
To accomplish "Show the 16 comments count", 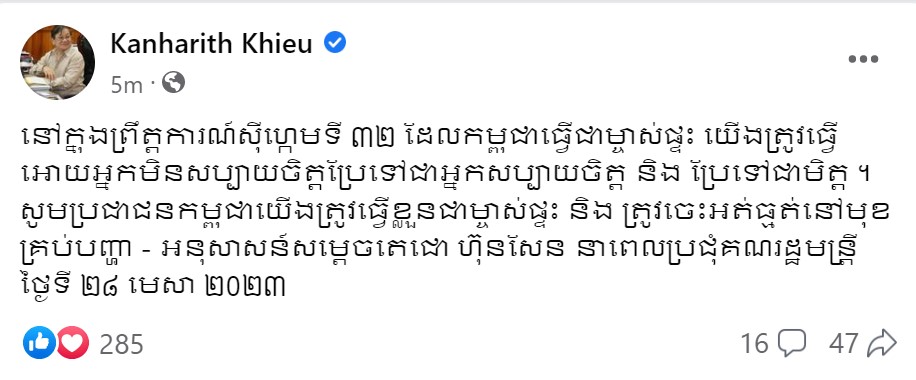I will click(x=755, y=344).
